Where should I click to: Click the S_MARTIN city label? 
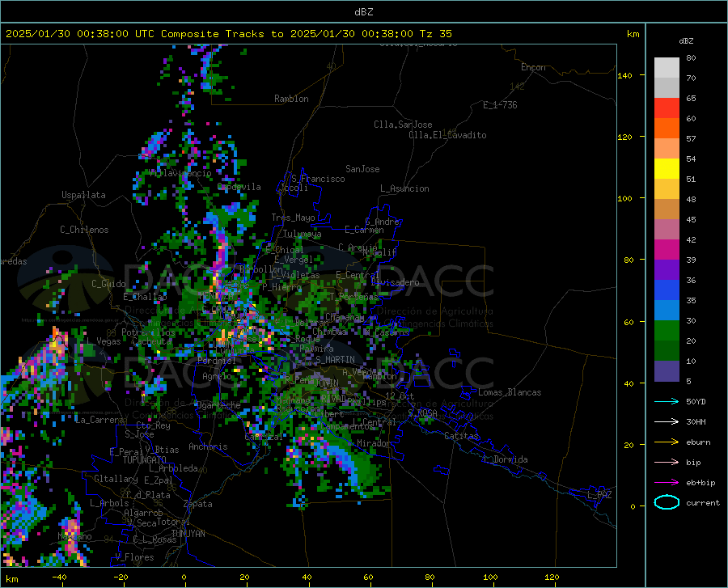(335, 360)
